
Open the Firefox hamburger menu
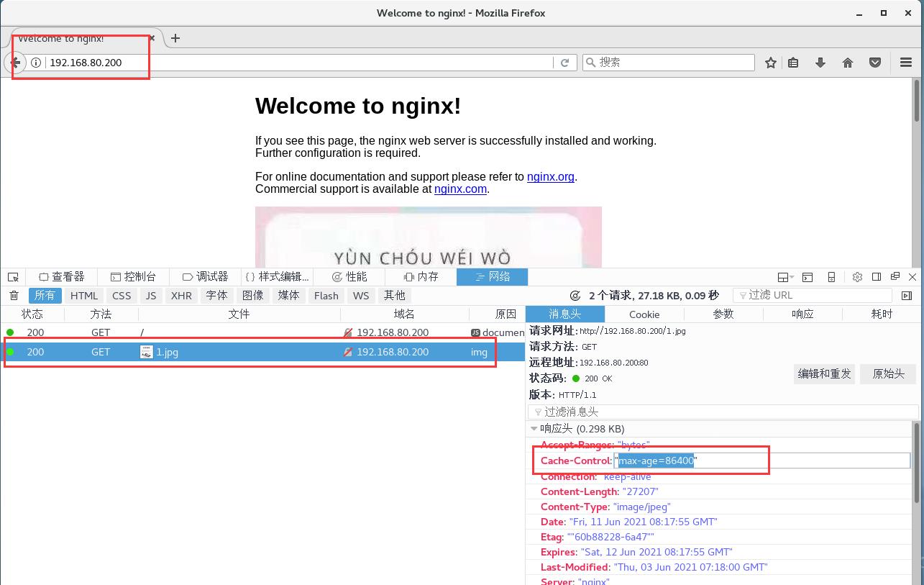tap(906, 63)
